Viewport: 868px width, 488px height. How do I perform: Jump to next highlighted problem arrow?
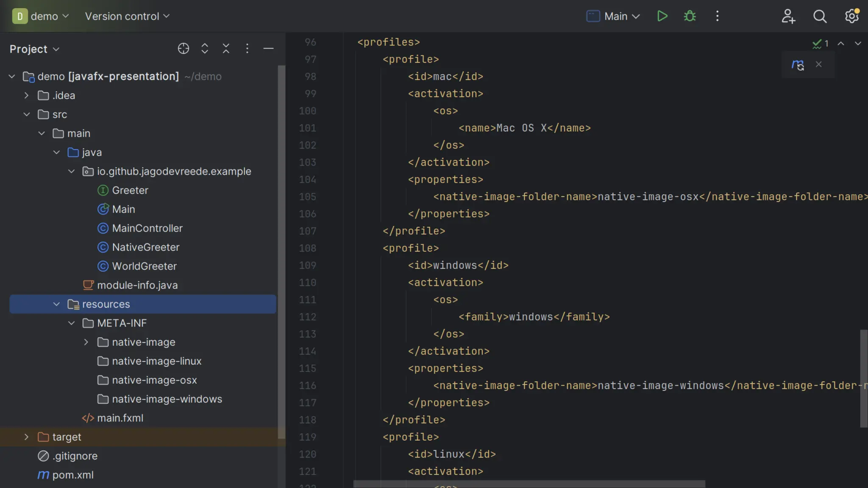coord(857,44)
